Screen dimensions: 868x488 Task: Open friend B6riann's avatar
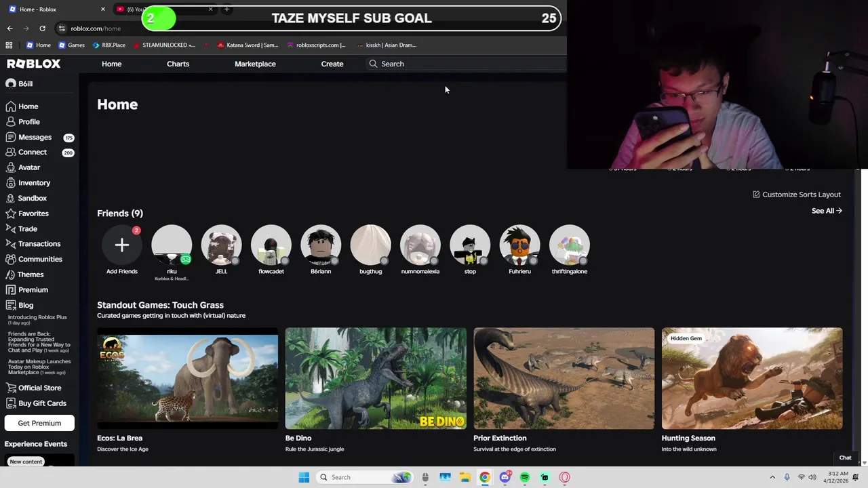321,245
